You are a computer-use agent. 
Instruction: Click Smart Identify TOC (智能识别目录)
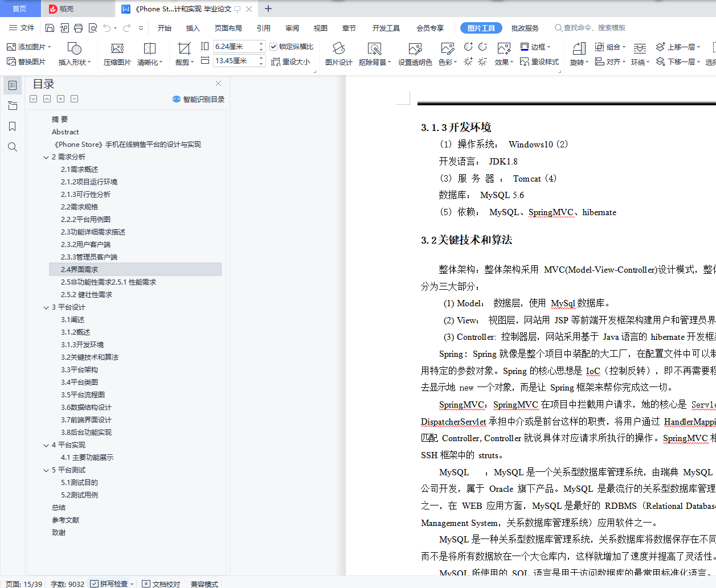pos(199,99)
